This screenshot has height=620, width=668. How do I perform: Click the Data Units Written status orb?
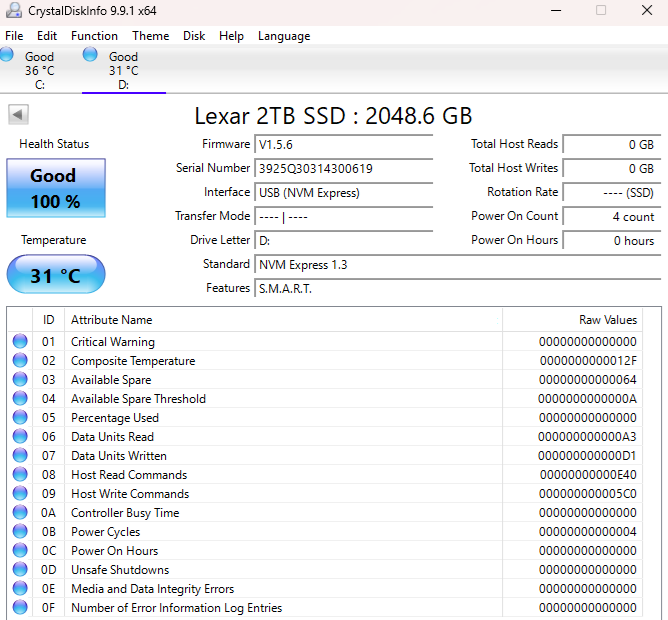point(20,455)
